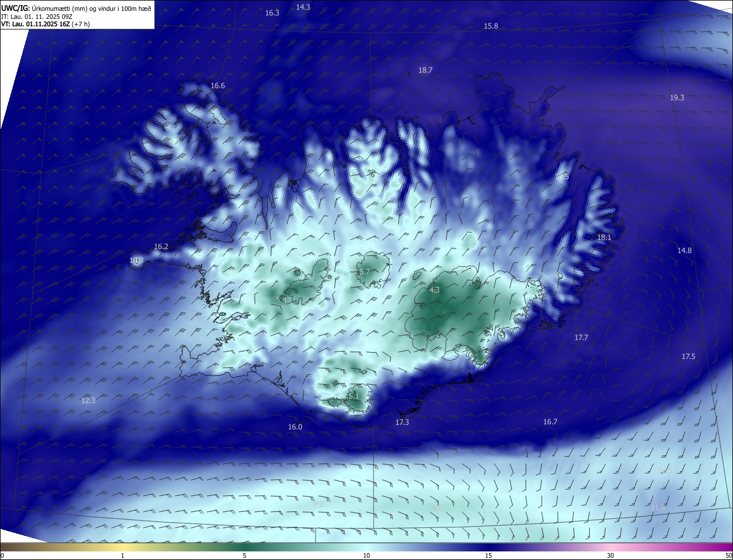Screen dimensions: 733x560
Task: Click the 16.3 value label
Action: (x=272, y=13)
